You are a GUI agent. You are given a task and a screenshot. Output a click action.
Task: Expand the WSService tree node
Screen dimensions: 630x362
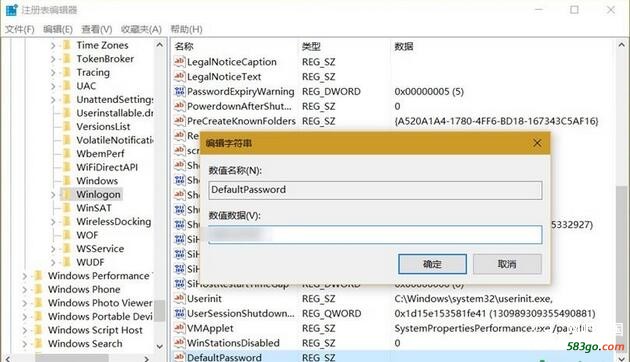[53, 249]
